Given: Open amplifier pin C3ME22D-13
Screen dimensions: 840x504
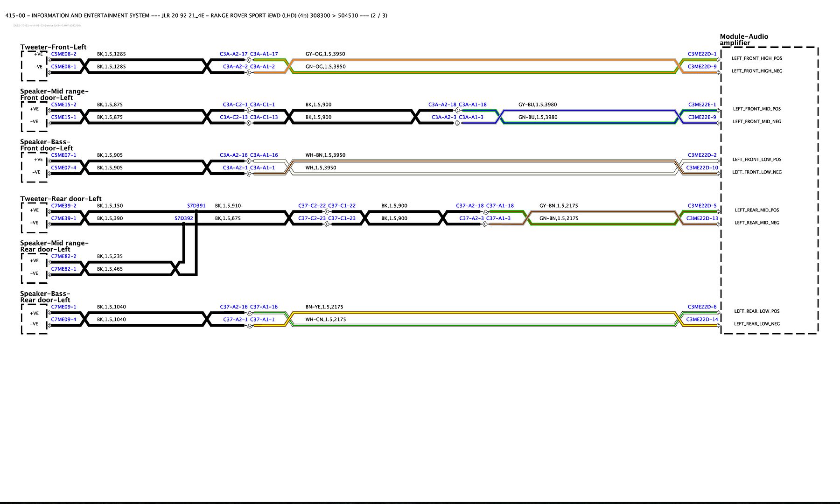Looking at the screenshot, I should click(702, 218).
